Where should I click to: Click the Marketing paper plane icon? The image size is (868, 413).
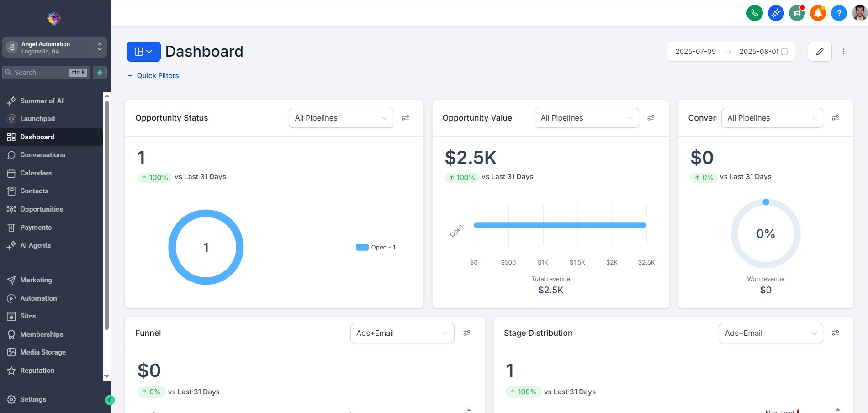[11, 280]
